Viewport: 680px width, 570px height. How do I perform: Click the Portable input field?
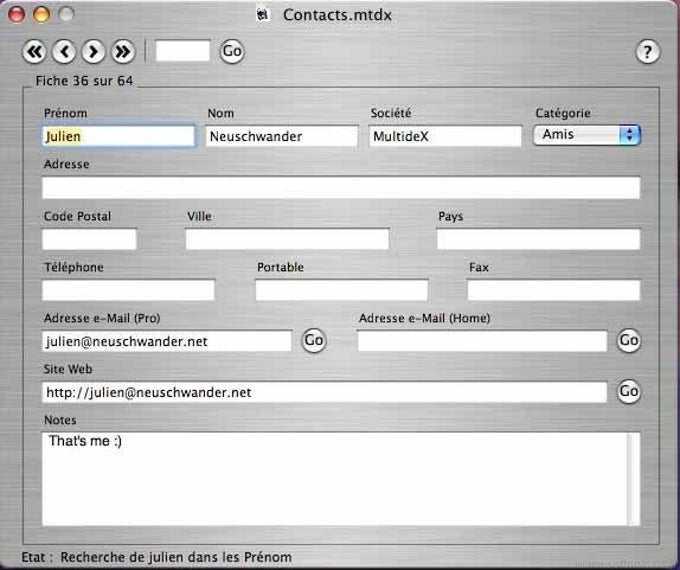click(x=342, y=290)
